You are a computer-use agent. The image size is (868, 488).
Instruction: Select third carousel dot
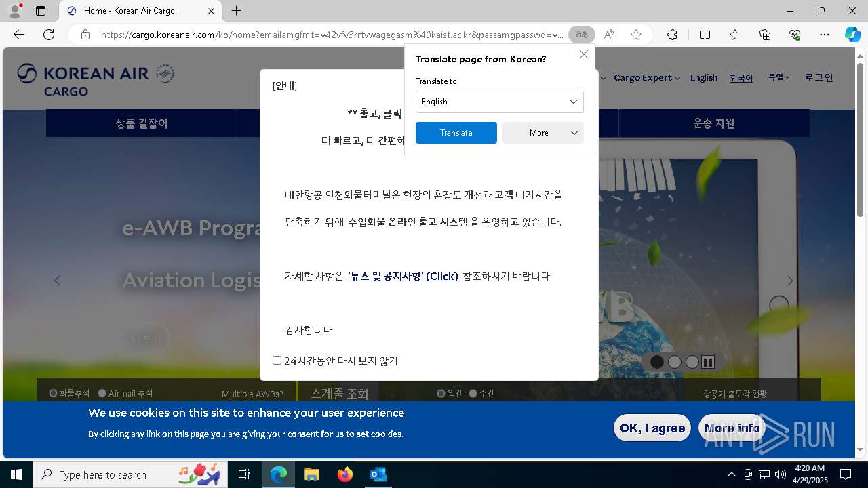point(692,362)
